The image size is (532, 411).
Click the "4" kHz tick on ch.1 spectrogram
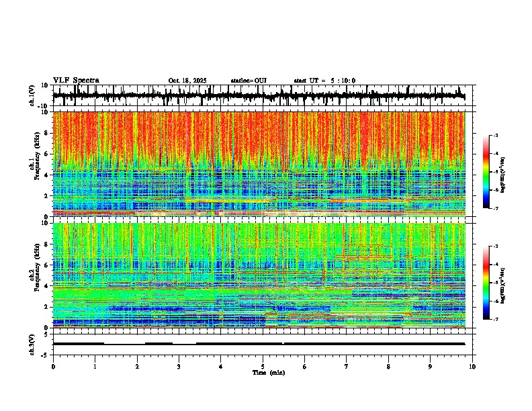pyautogui.click(x=47, y=175)
